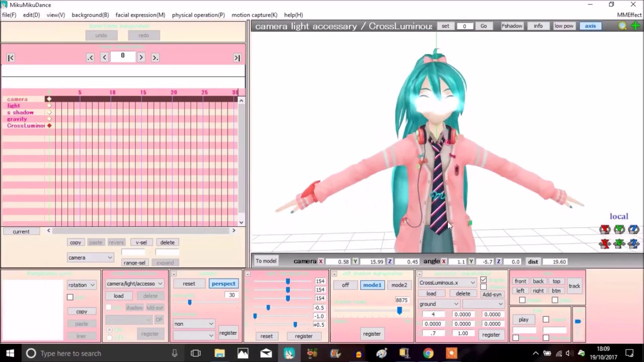
Task: Open the view(V) menu
Action: pyautogui.click(x=56, y=15)
